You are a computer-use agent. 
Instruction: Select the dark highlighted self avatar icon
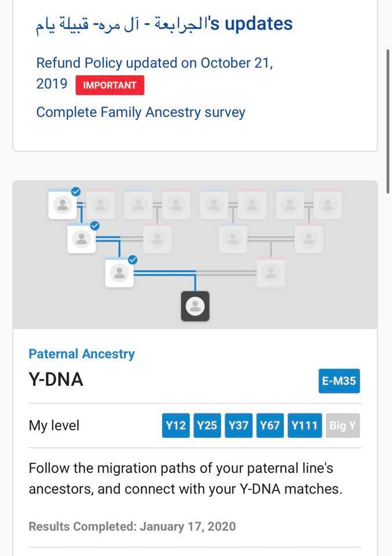coord(195,306)
